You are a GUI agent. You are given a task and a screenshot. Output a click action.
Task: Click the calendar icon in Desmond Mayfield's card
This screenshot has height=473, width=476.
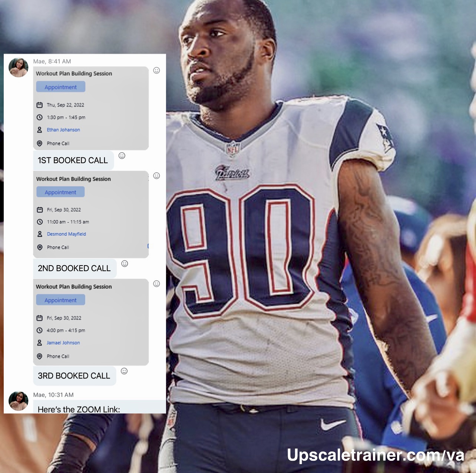[x=40, y=210]
